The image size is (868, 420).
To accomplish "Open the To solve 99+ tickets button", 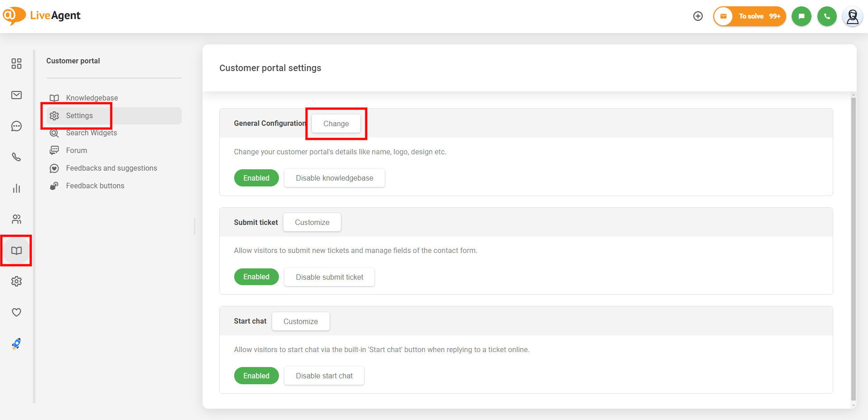I will tap(750, 16).
